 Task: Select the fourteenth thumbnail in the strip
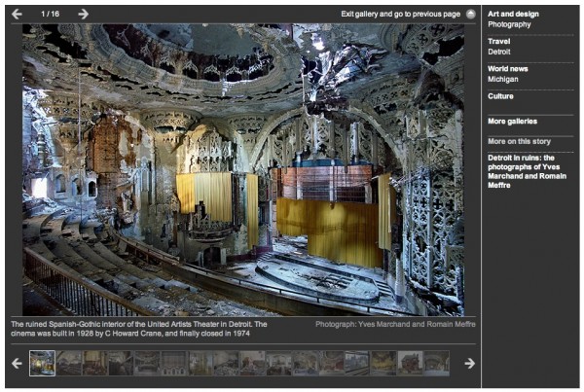pyautogui.click(x=383, y=363)
